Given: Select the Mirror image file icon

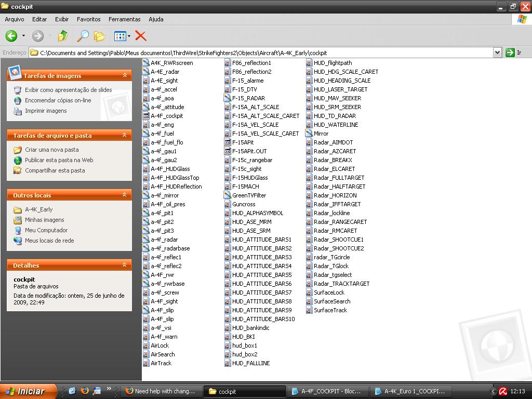Looking at the screenshot, I should 309,134.
